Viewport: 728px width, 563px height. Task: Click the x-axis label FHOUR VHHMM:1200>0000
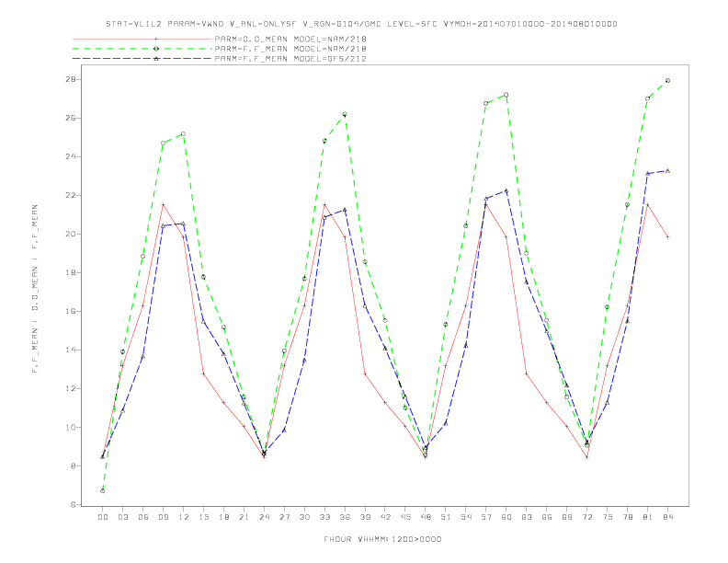[x=382, y=539]
